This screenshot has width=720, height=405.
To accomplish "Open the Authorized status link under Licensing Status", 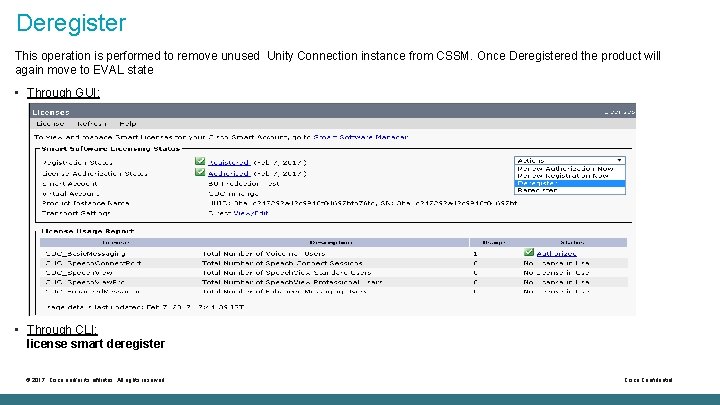I will (229, 174).
